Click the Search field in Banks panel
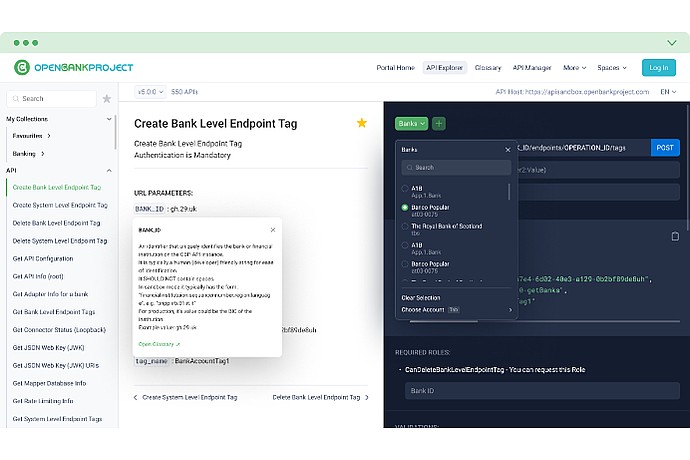The height and width of the screenshot is (460, 690). pyautogui.click(x=456, y=168)
